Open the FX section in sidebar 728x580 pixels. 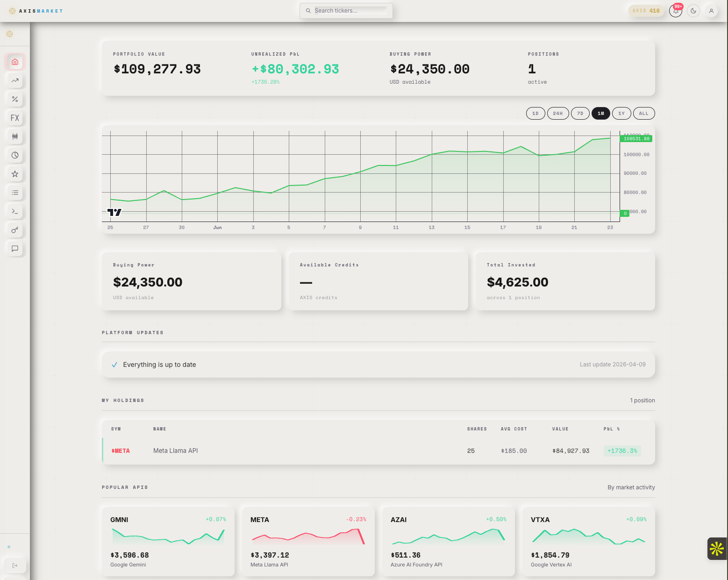click(x=15, y=118)
